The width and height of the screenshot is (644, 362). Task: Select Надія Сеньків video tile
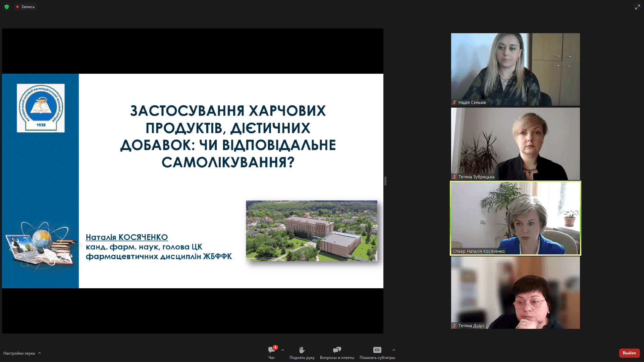(515, 69)
